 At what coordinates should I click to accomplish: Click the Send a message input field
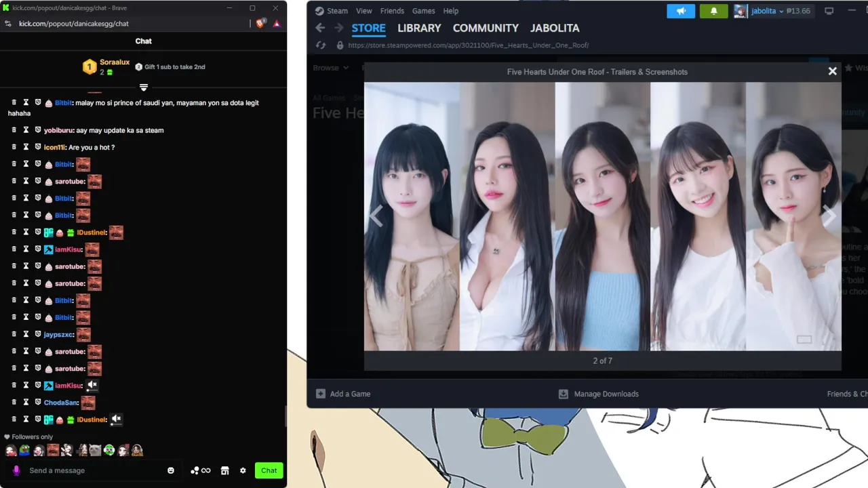pyautogui.click(x=95, y=470)
